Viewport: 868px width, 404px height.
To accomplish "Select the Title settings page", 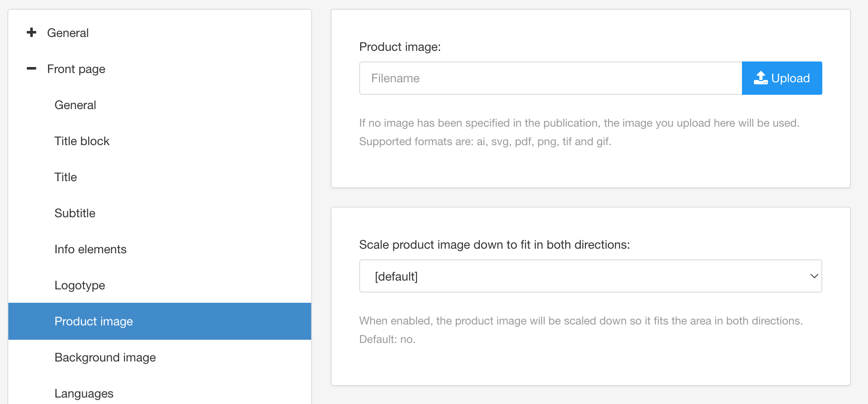I will coord(65,177).
